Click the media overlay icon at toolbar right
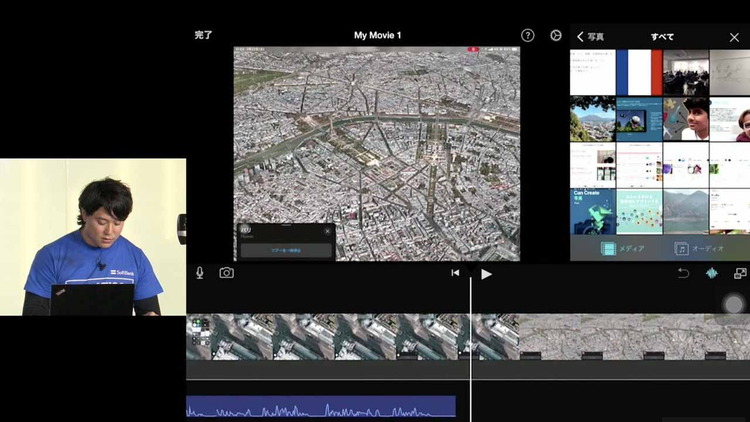This screenshot has height=422, width=750. [740, 273]
